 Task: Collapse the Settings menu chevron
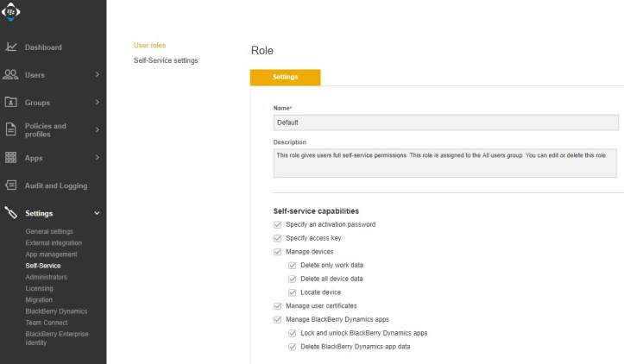click(98, 213)
